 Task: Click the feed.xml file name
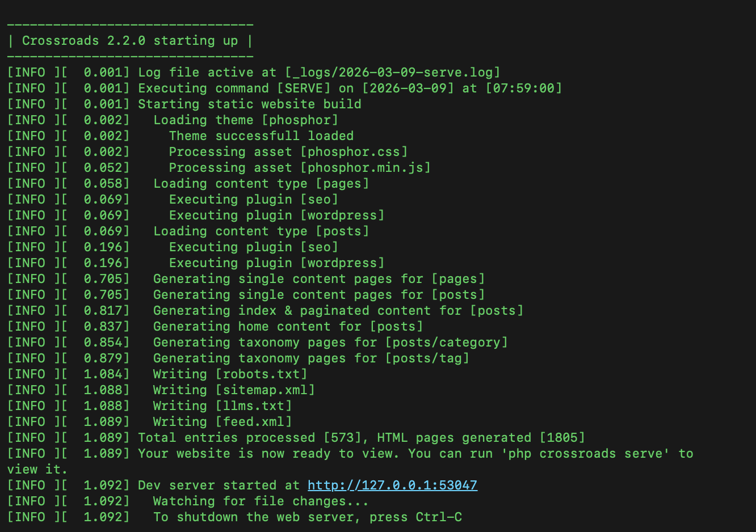254,422
